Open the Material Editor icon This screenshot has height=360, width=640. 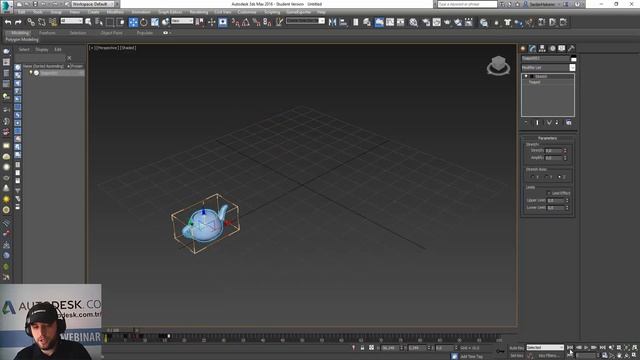413,22
